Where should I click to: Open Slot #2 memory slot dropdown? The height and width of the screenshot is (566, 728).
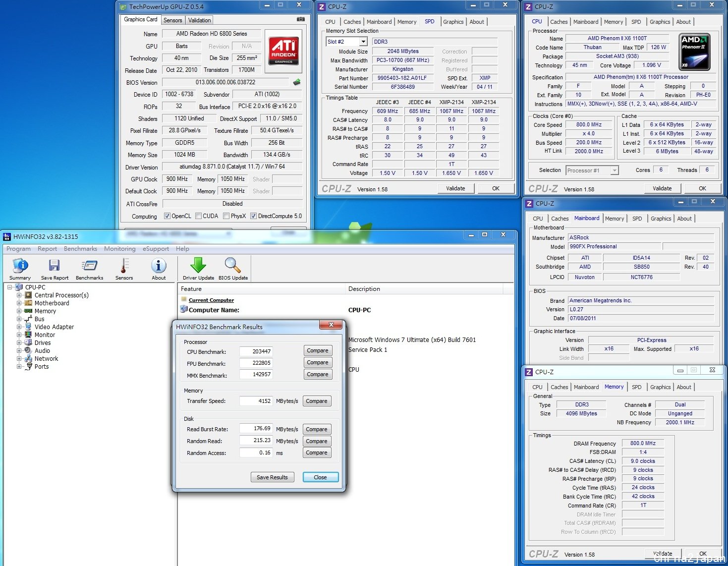(x=363, y=42)
